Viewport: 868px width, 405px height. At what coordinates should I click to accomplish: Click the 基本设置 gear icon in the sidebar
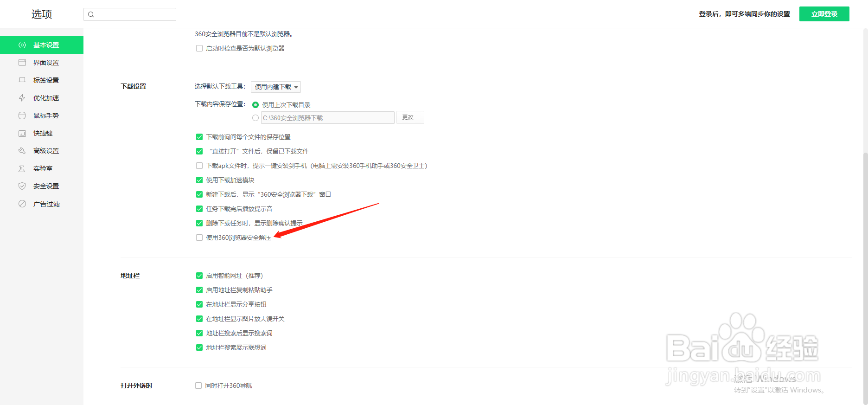click(22, 45)
